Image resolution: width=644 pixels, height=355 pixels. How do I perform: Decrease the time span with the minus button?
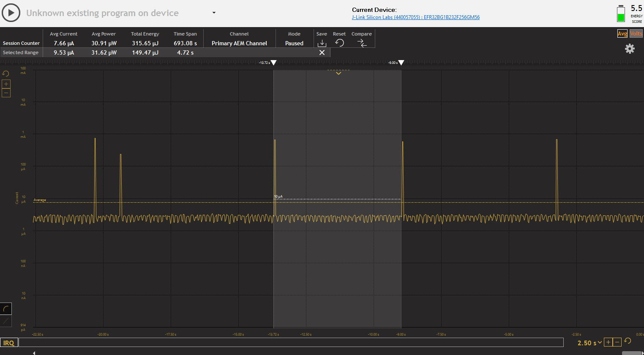617,342
